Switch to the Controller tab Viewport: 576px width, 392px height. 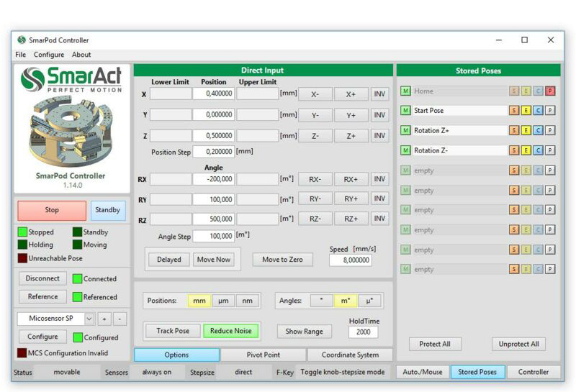point(534,372)
